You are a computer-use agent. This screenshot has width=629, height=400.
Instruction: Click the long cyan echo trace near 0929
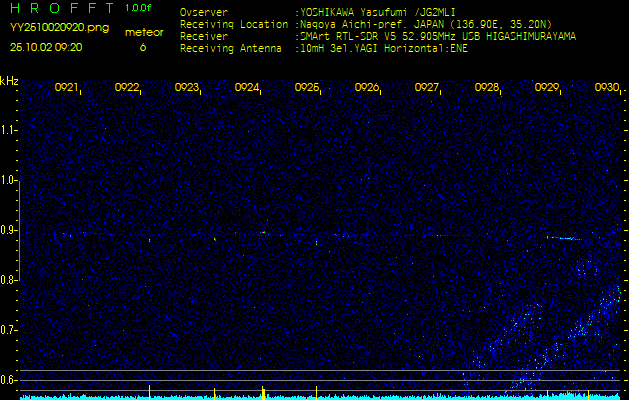[564, 238]
